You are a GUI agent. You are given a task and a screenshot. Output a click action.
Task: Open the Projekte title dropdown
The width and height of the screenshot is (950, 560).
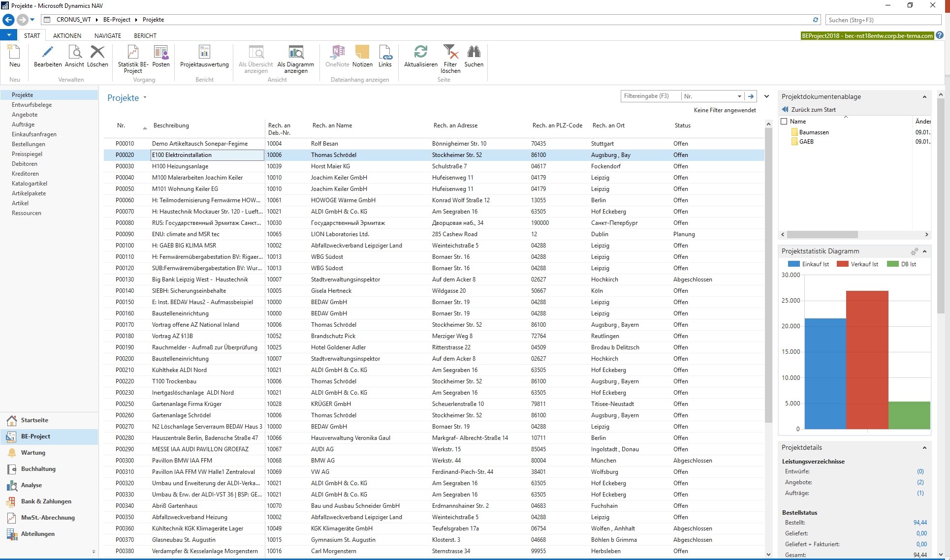point(145,98)
